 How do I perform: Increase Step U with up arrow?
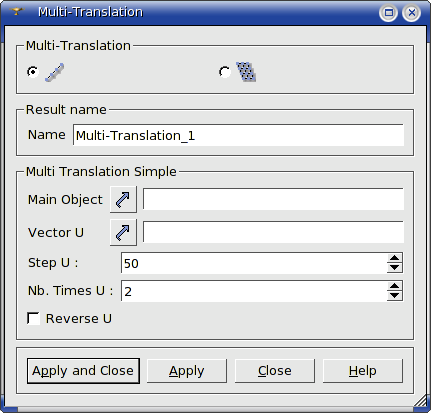coord(395,258)
